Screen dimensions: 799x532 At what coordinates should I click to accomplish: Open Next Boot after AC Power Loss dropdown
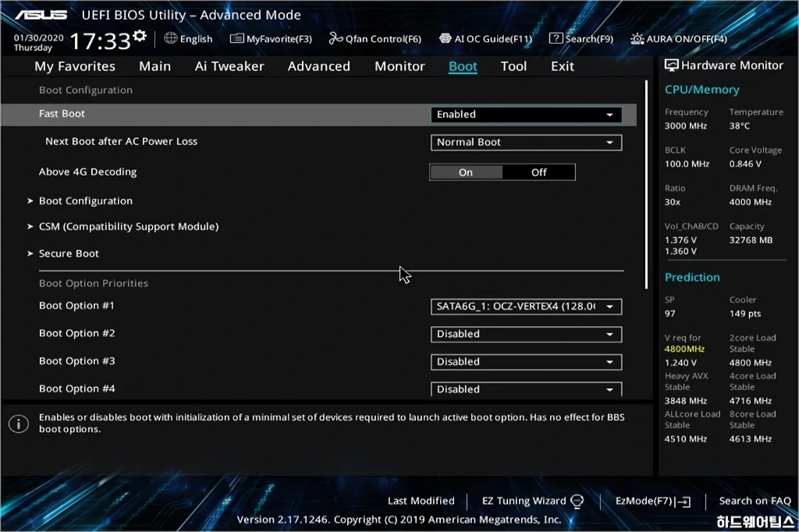[x=526, y=142]
